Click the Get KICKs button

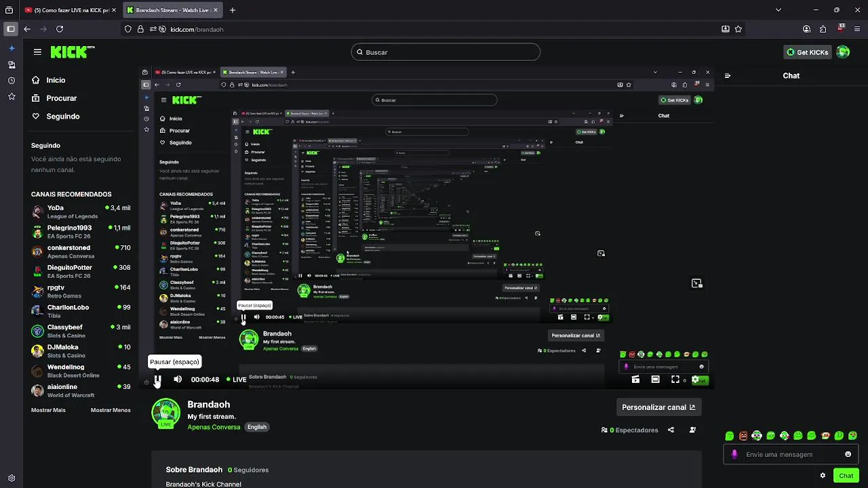tap(807, 52)
